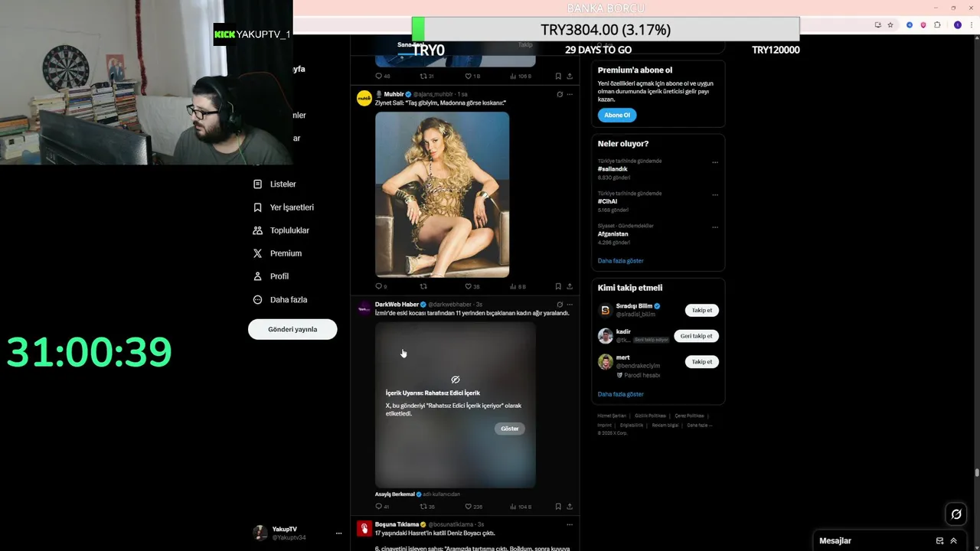
Task: Click the page vertical scrollbar
Action: [977, 473]
